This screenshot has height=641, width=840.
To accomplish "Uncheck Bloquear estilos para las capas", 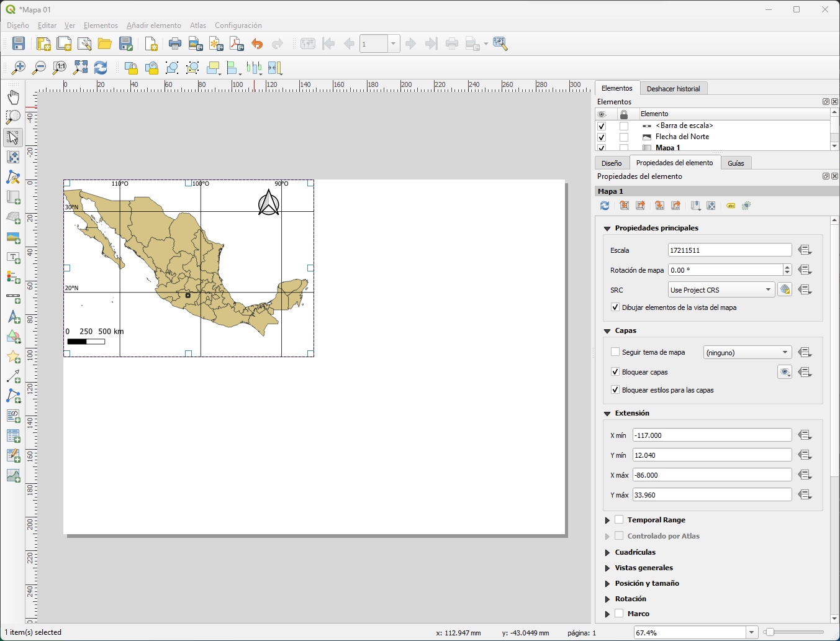I will (615, 389).
